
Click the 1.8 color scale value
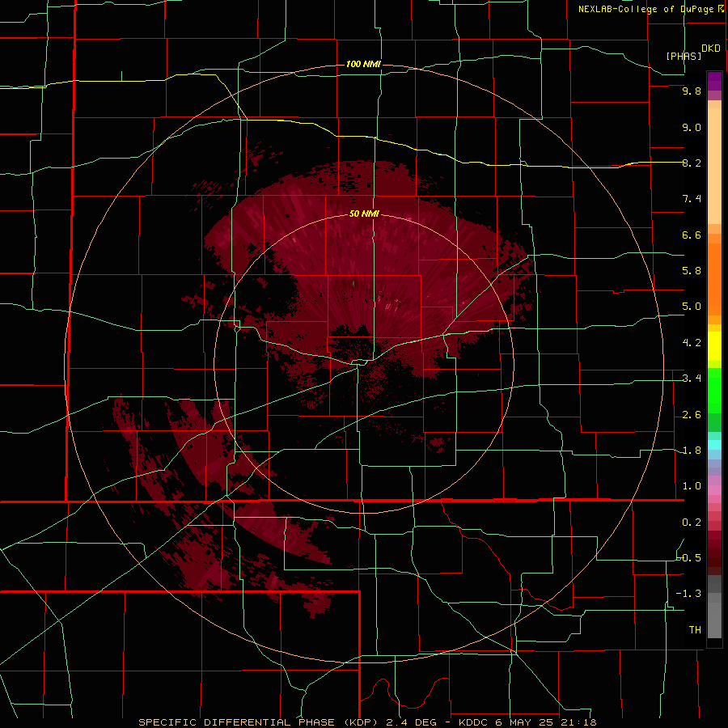(x=692, y=451)
